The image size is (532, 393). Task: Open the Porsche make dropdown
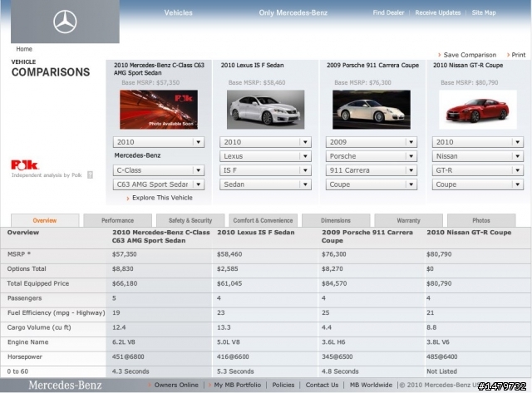[x=372, y=156]
